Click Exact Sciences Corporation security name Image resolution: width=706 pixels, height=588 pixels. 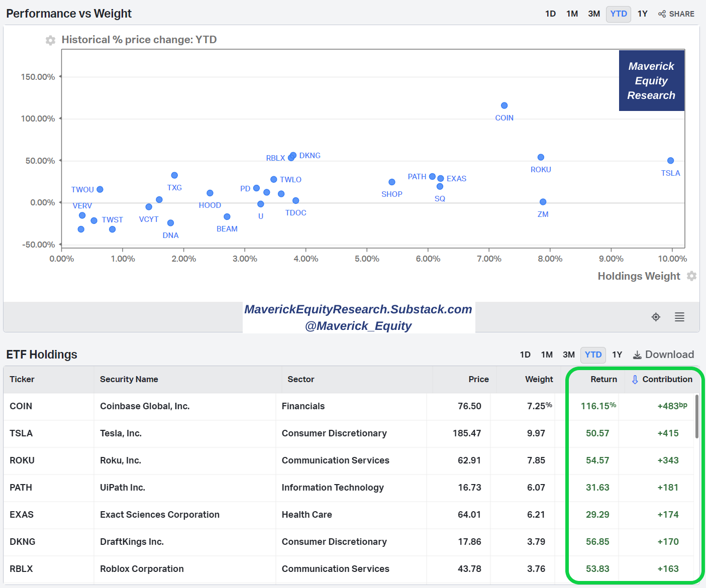click(x=160, y=515)
